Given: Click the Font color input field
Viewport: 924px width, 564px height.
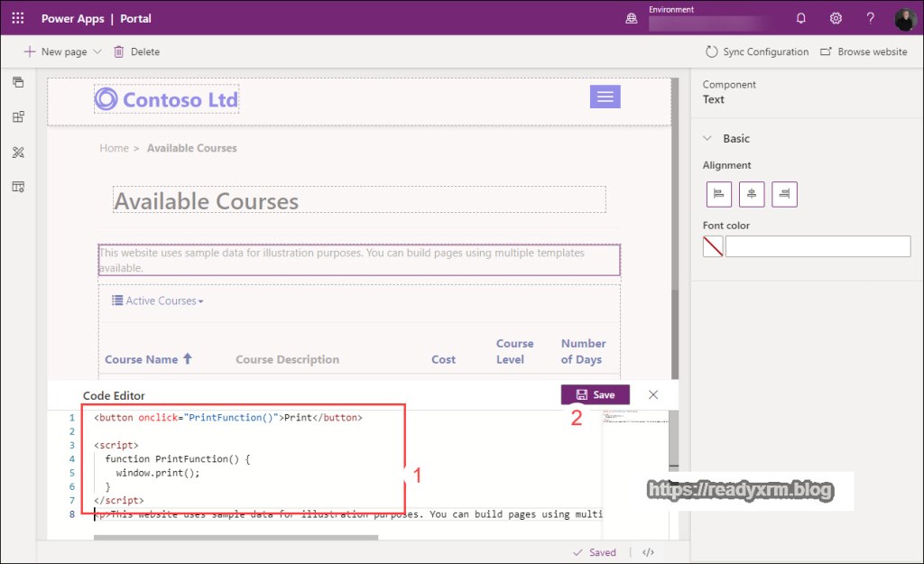Looking at the screenshot, I should pyautogui.click(x=818, y=246).
